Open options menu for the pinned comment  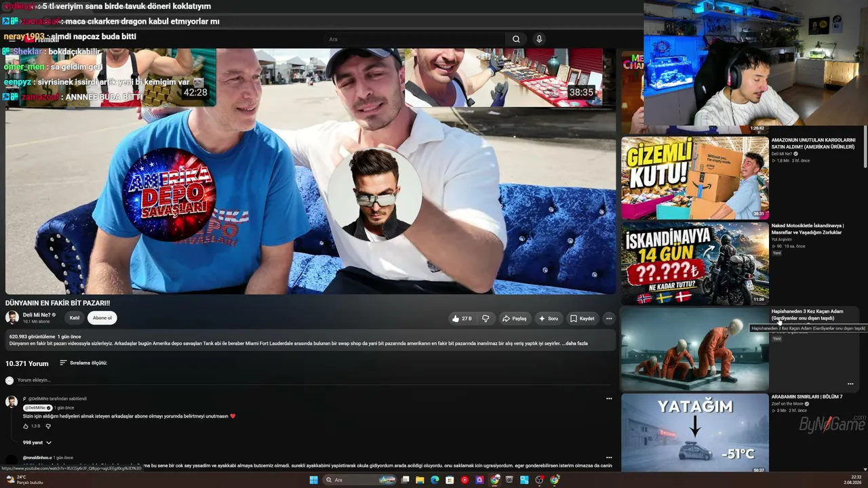point(609,399)
